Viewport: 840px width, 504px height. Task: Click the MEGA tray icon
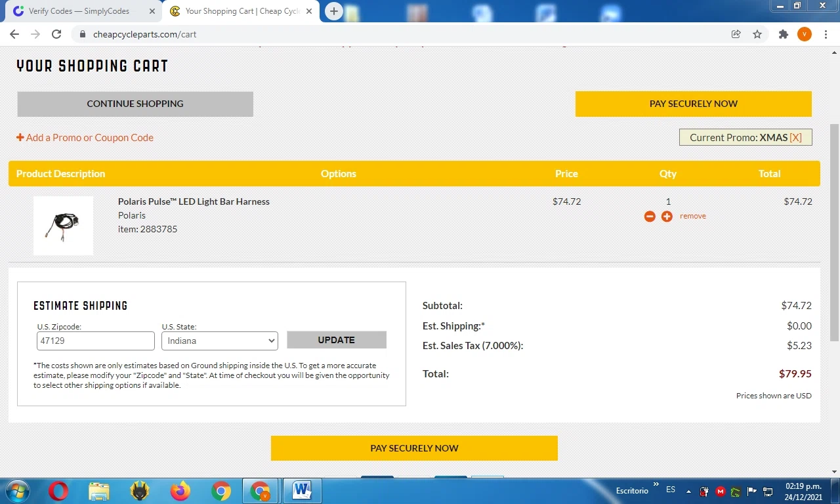721,492
